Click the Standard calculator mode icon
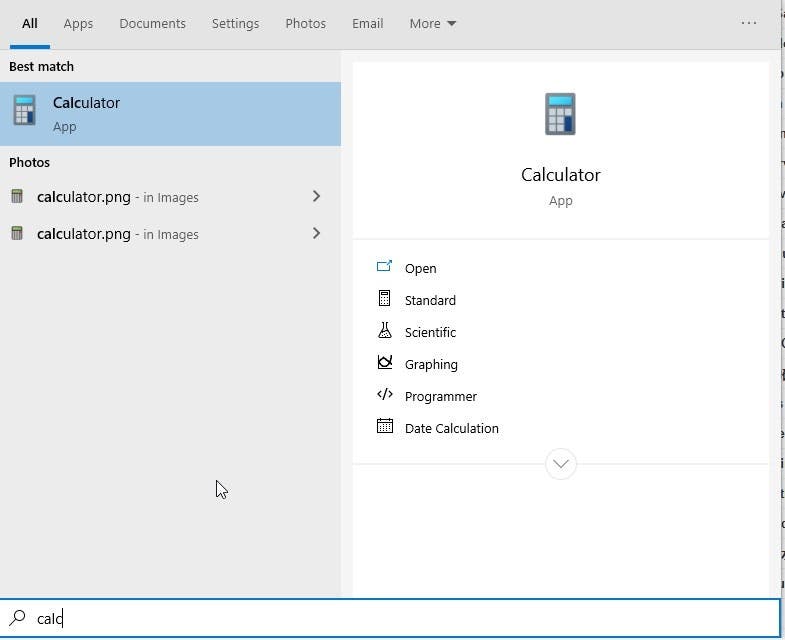Image resolution: width=785 pixels, height=640 pixels. pyautogui.click(x=385, y=299)
